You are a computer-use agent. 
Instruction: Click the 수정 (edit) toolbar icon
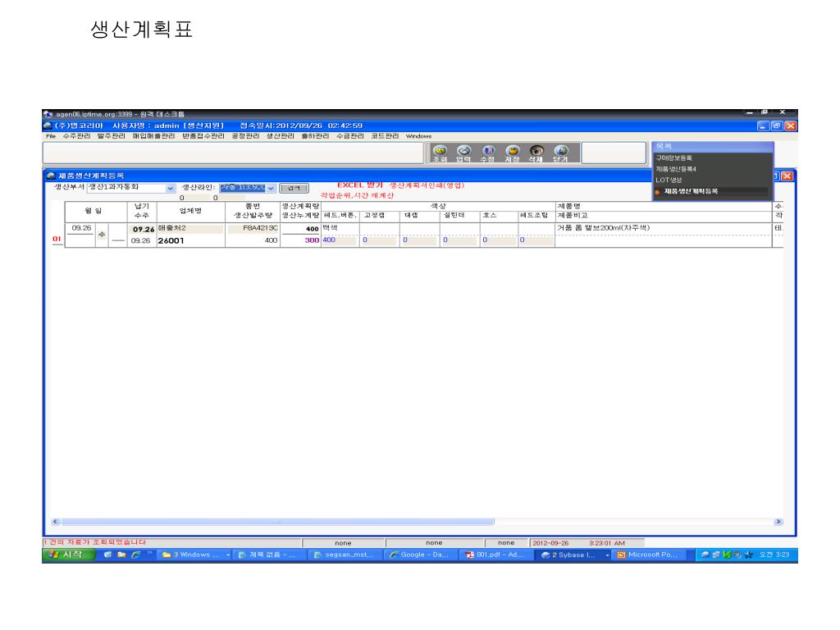[487, 153]
